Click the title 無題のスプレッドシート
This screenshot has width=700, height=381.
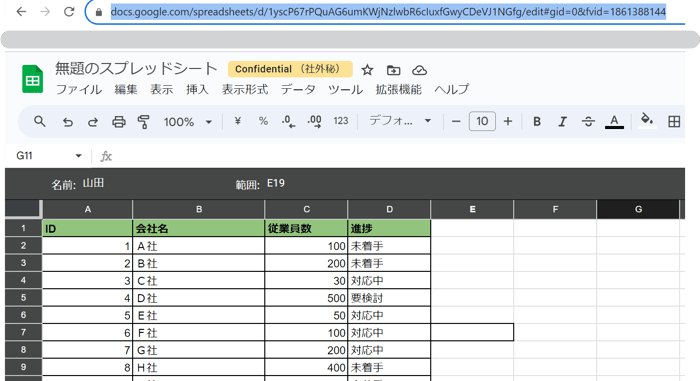coord(136,68)
